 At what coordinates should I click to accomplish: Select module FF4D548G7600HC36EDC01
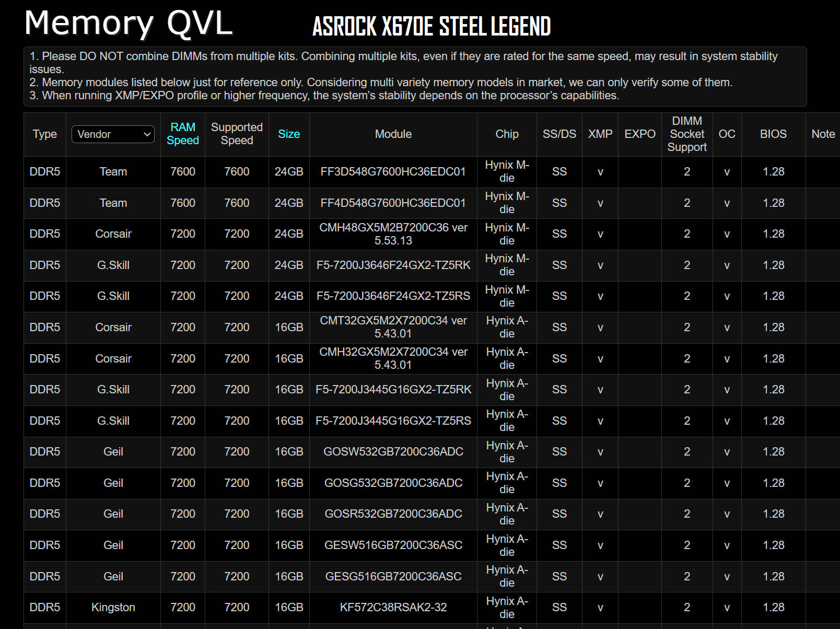pos(393,203)
